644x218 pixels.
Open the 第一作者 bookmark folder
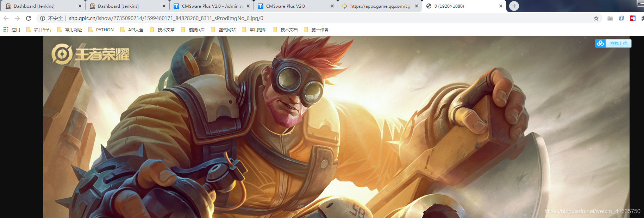(316, 30)
